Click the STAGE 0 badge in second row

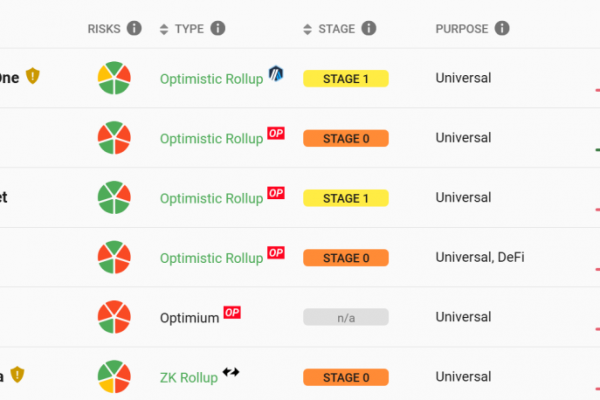(x=346, y=138)
